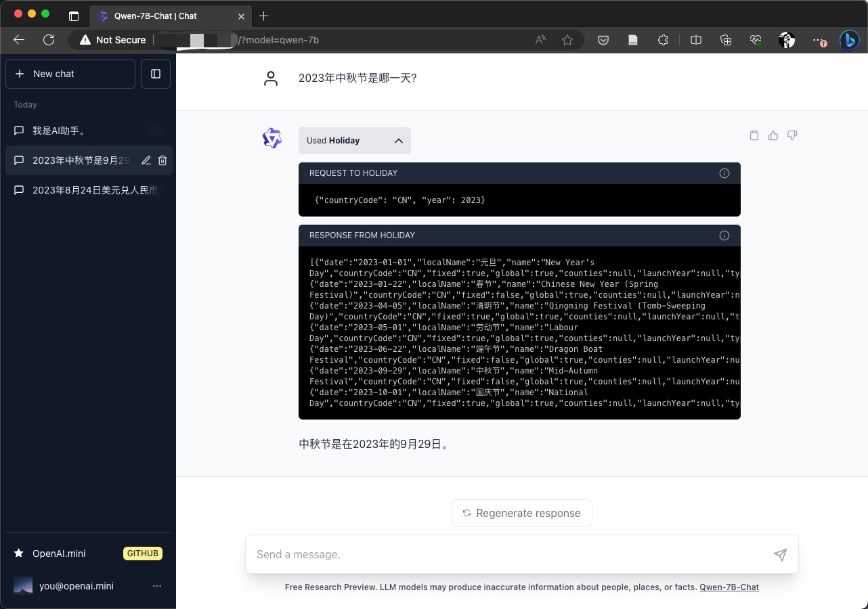Open a new browser tab

[x=264, y=16]
